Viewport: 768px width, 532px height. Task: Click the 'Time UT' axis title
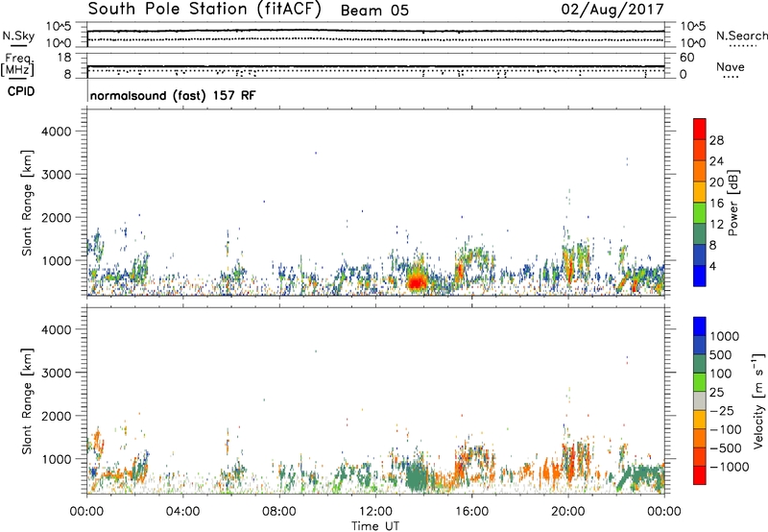coord(375,526)
